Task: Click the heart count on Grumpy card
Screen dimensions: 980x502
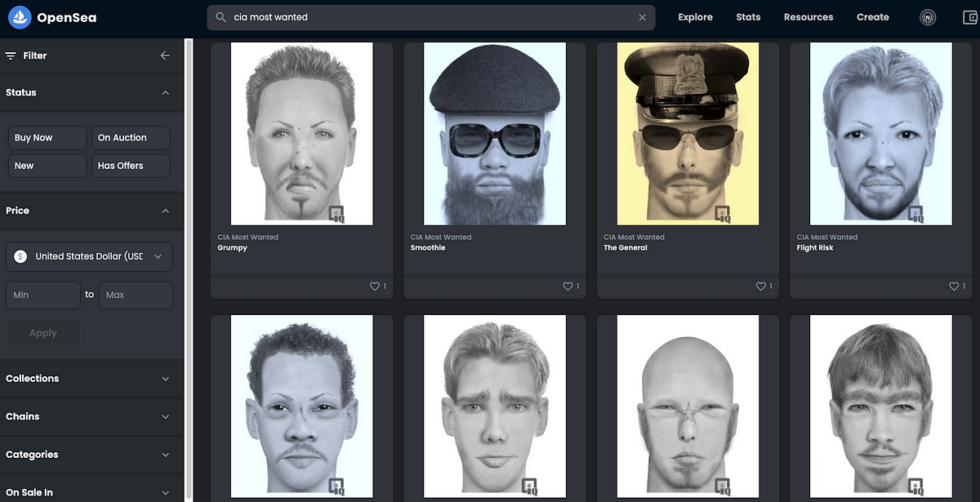Action: [x=385, y=287]
